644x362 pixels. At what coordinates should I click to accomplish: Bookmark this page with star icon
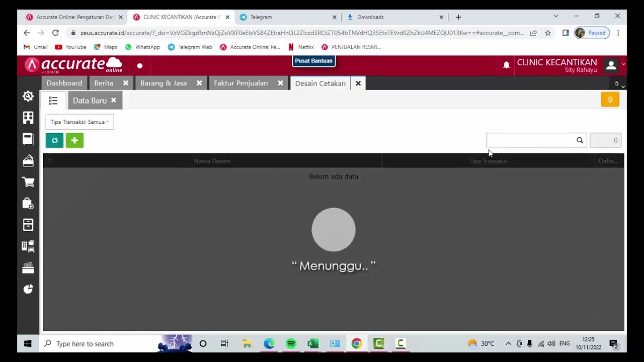[x=548, y=33]
